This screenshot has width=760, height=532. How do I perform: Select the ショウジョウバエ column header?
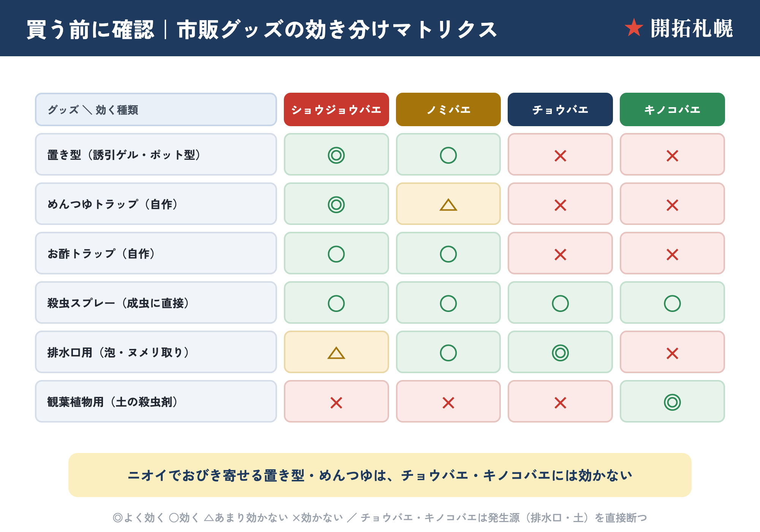[x=336, y=109]
